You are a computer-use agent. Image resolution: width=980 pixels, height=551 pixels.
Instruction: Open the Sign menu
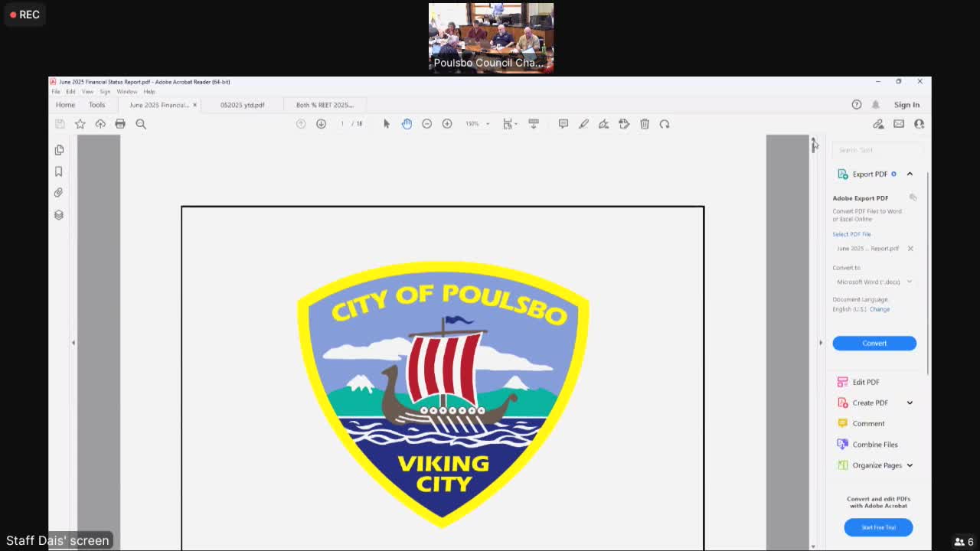[105, 92]
